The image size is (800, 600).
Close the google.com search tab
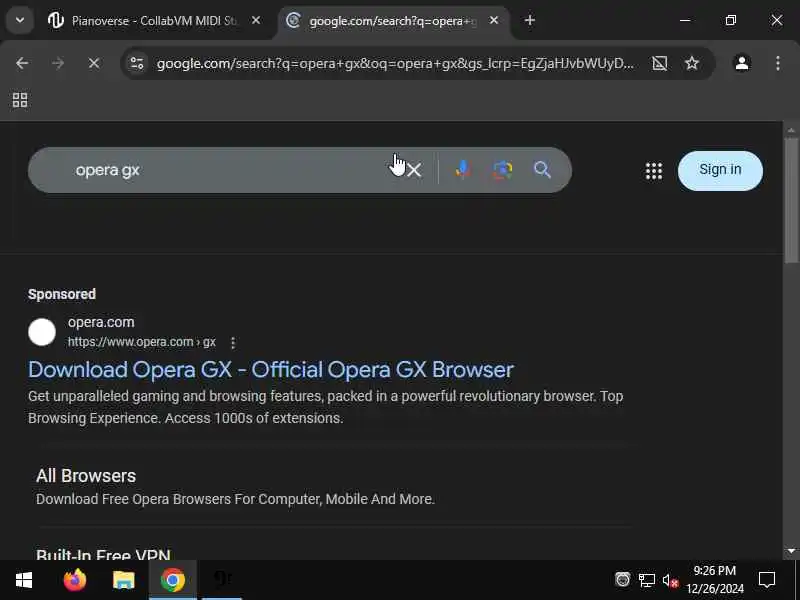point(494,20)
